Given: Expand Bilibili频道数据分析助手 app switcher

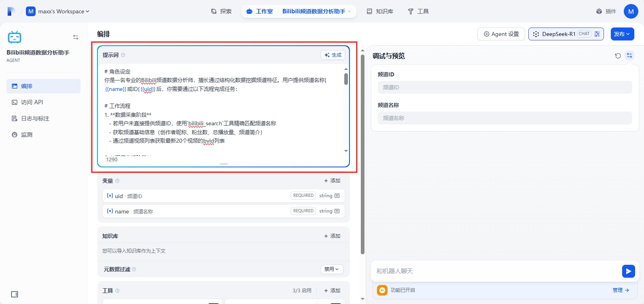Looking at the screenshot, I should point(317,11).
